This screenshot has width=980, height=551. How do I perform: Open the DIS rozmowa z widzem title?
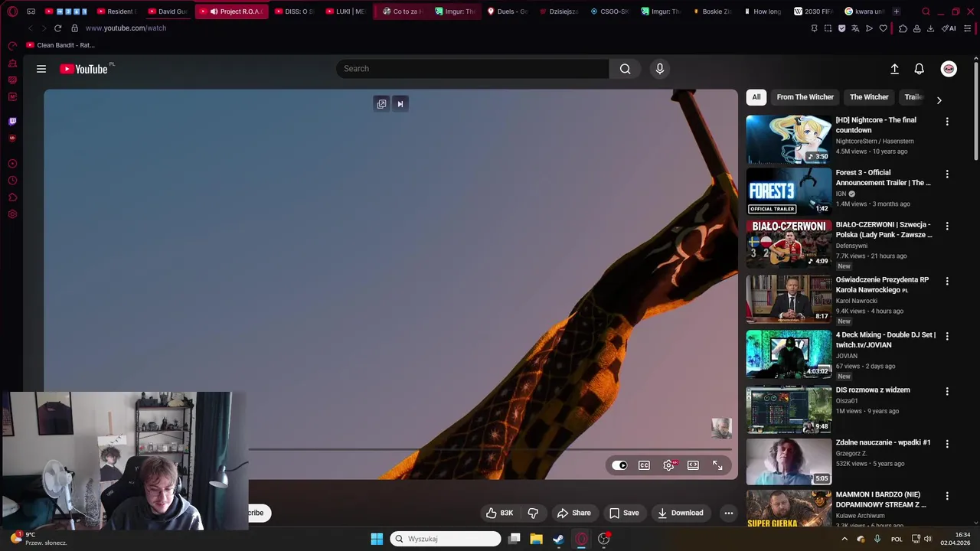pos(873,390)
